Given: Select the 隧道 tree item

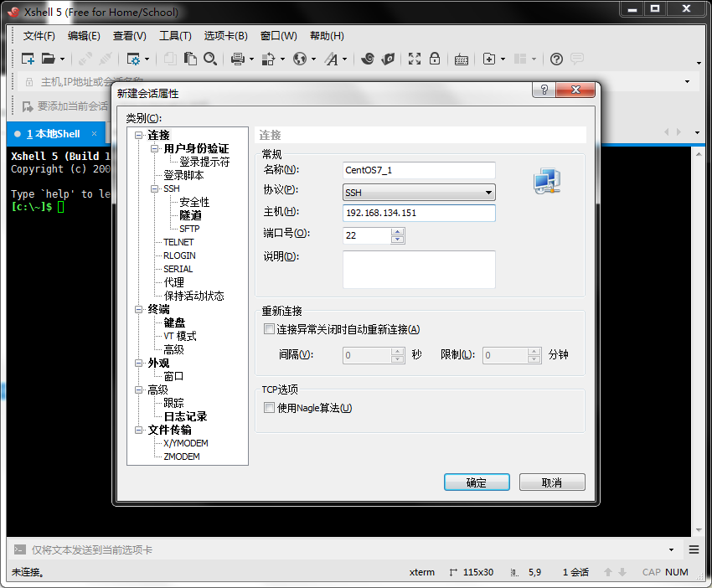Looking at the screenshot, I should click(x=190, y=215).
